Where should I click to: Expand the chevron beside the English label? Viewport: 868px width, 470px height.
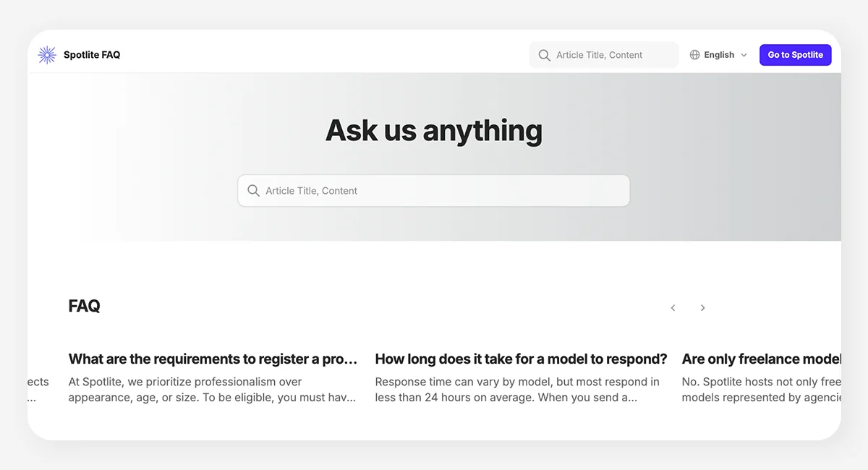pos(744,55)
